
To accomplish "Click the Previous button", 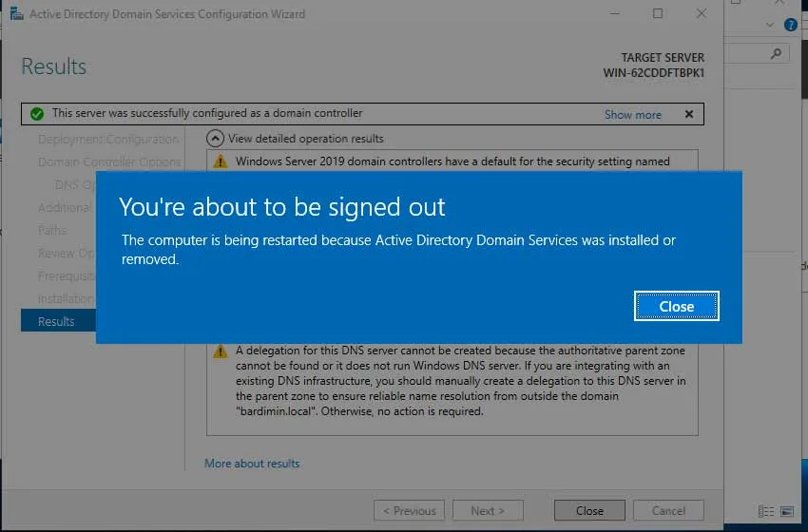I will (409, 510).
